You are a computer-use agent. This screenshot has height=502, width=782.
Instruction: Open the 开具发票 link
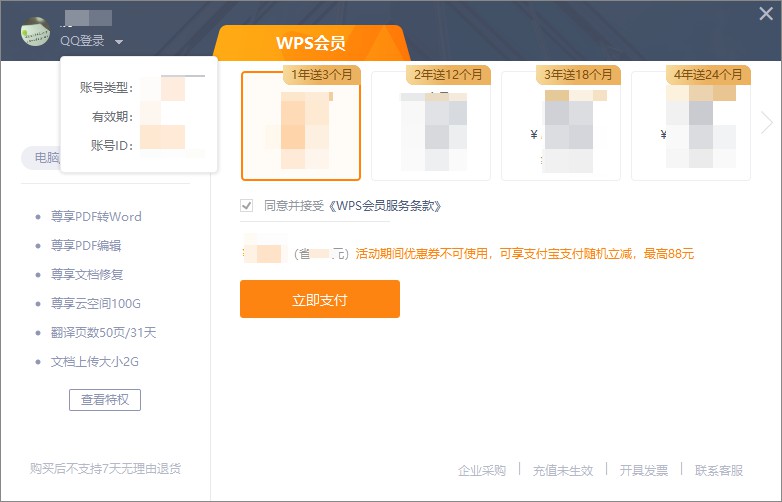pos(643,470)
